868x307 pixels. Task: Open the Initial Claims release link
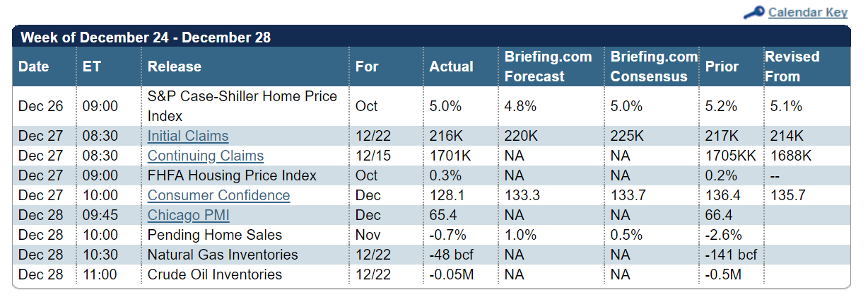coord(188,136)
